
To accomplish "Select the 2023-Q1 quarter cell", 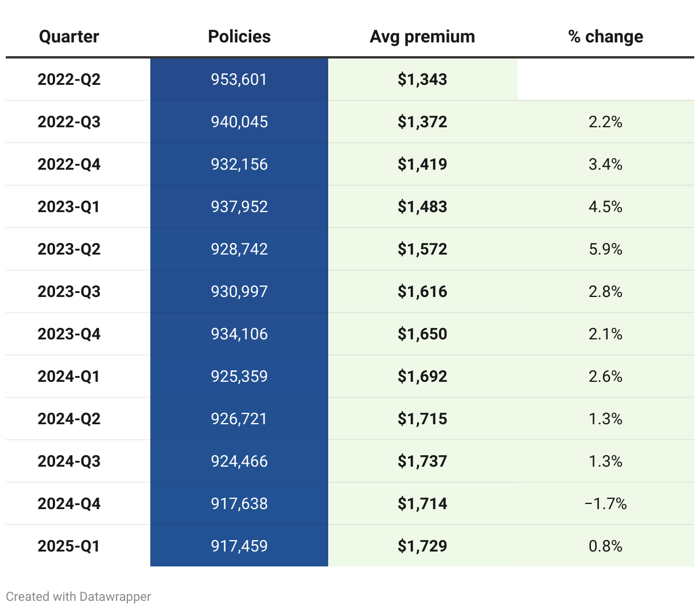I will click(69, 206).
